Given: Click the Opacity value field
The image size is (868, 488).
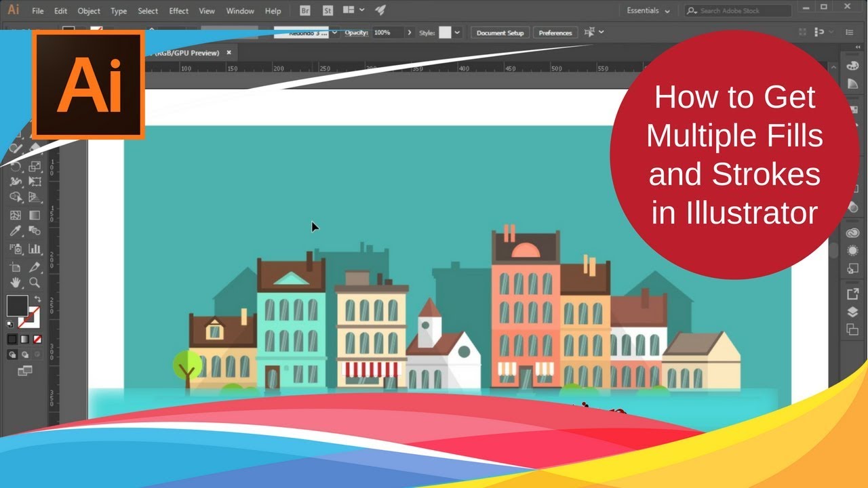Looking at the screenshot, I should click(x=387, y=33).
